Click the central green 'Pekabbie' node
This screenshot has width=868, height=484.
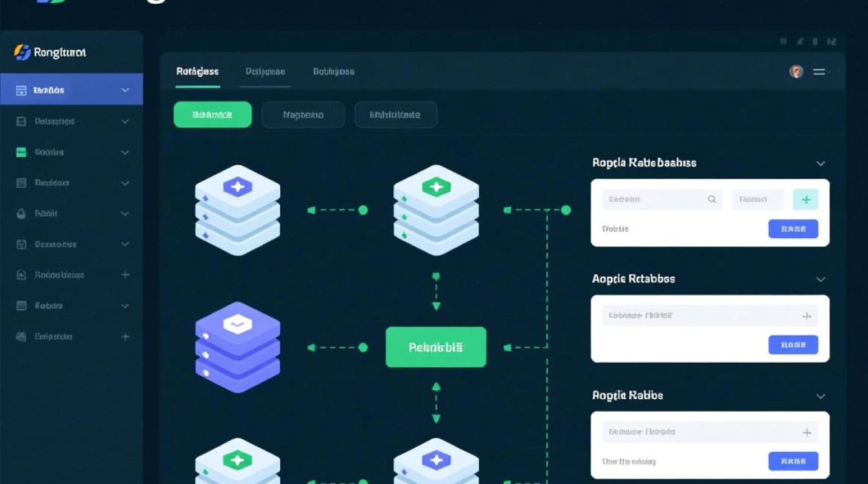click(x=436, y=347)
